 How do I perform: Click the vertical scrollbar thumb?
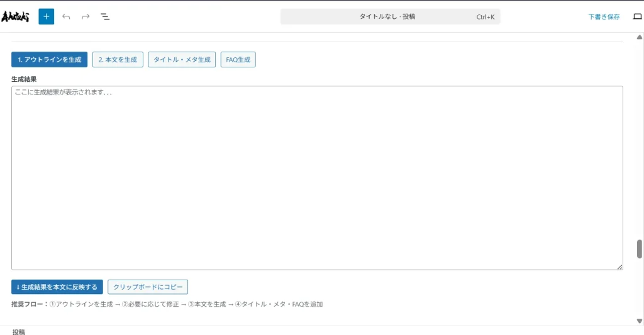639,249
